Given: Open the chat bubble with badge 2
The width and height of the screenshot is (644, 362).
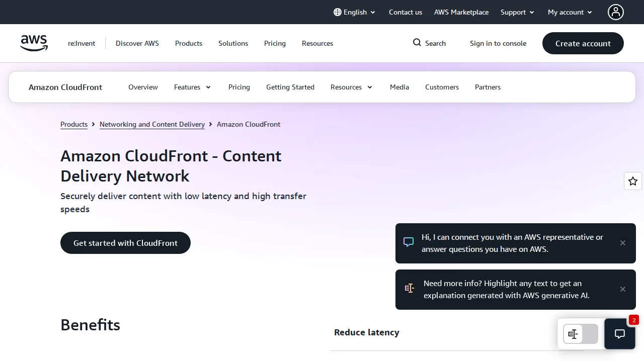Looking at the screenshot, I should [x=620, y=333].
